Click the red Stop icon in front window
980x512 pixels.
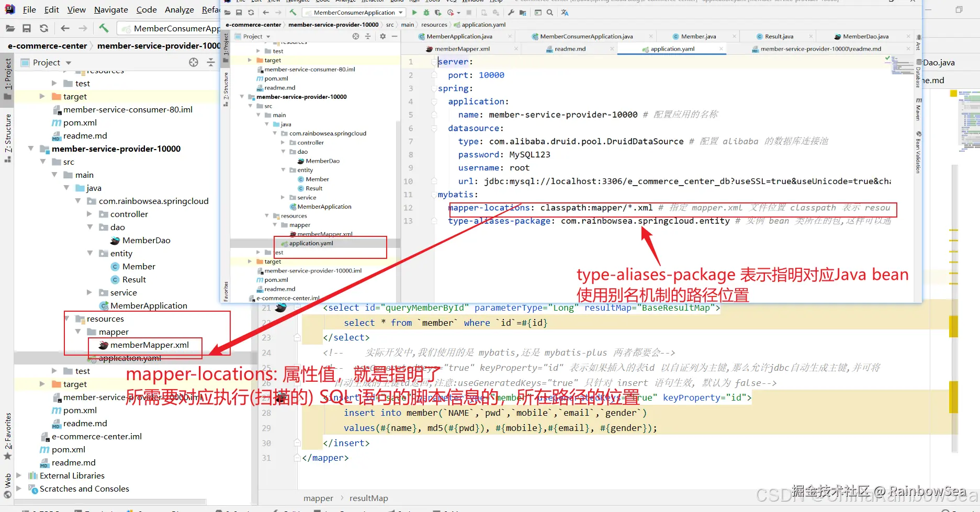click(469, 13)
